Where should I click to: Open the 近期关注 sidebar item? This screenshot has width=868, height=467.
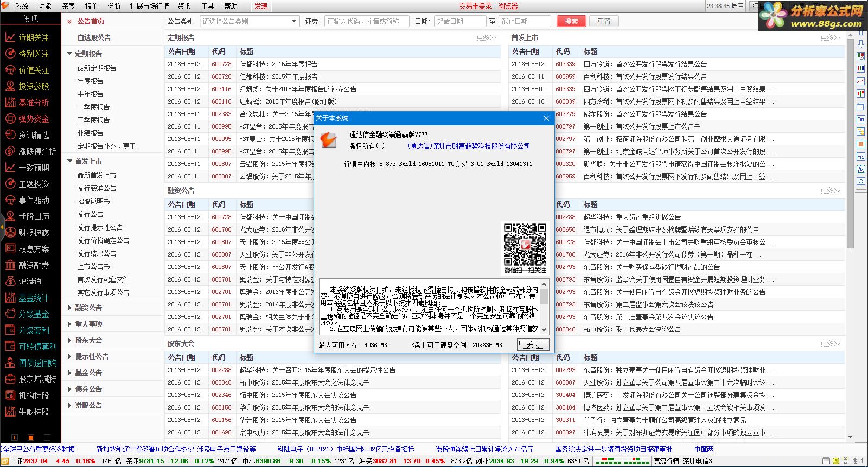30,37
